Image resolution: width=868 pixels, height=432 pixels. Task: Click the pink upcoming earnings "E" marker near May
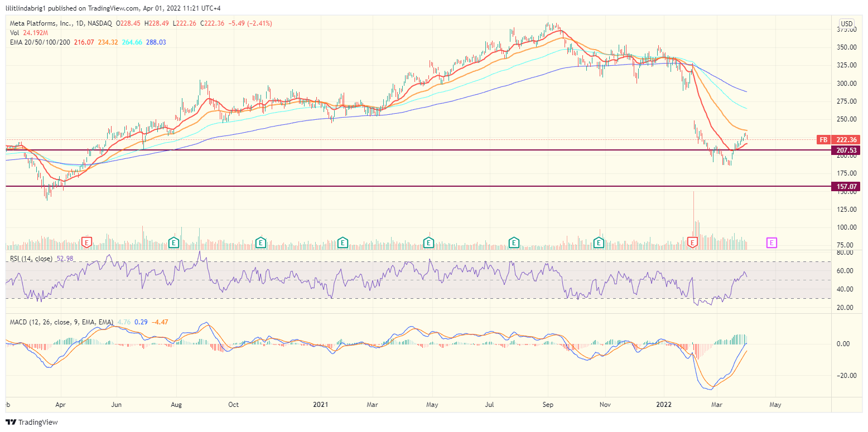(x=771, y=242)
